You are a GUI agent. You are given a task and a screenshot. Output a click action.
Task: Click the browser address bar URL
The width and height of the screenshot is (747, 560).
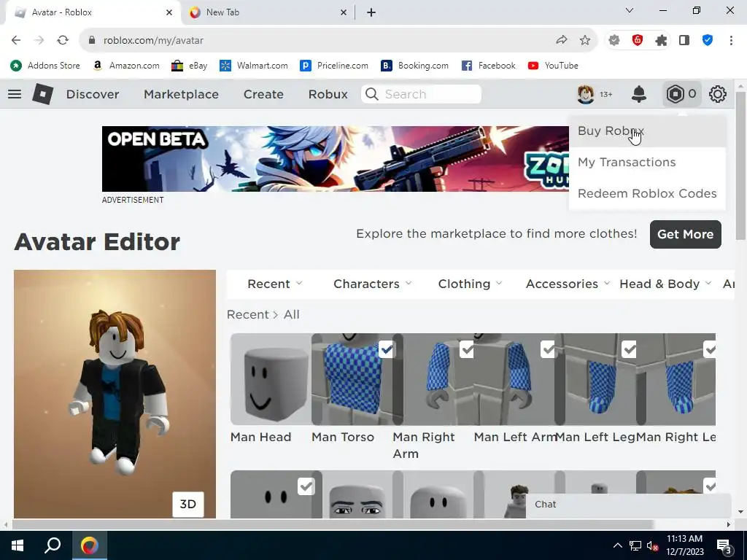click(x=153, y=41)
